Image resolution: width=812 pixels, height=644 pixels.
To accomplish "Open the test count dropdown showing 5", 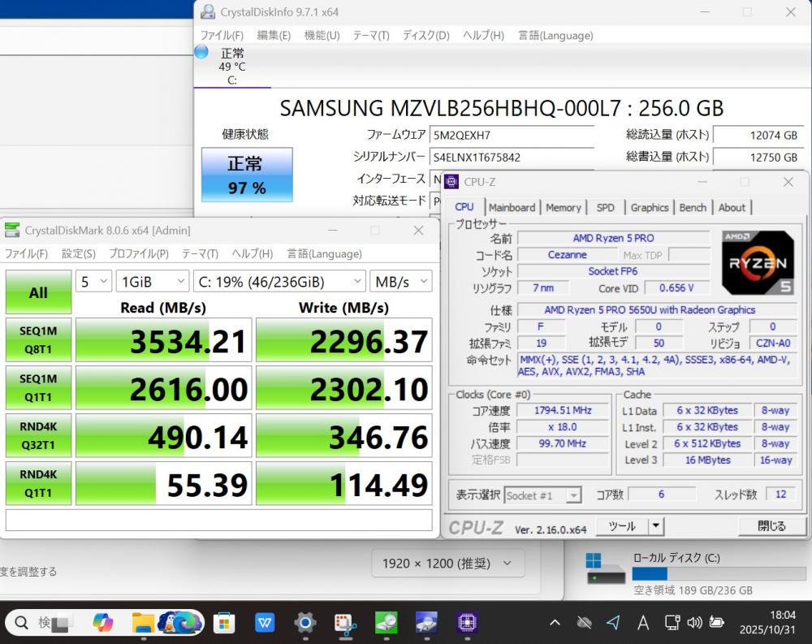I will click(x=93, y=282).
